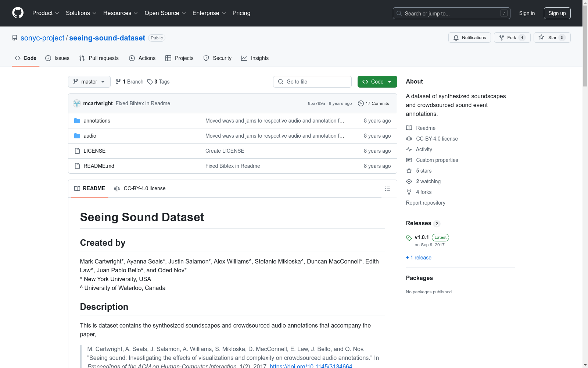Open the Product menu
This screenshot has height=368, width=588.
[46, 13]
